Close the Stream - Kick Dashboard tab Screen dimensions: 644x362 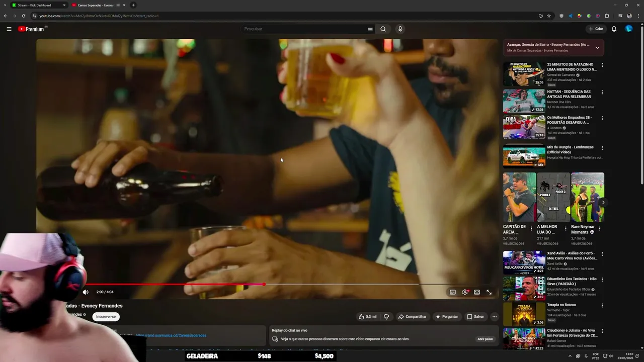pos(64,5)
